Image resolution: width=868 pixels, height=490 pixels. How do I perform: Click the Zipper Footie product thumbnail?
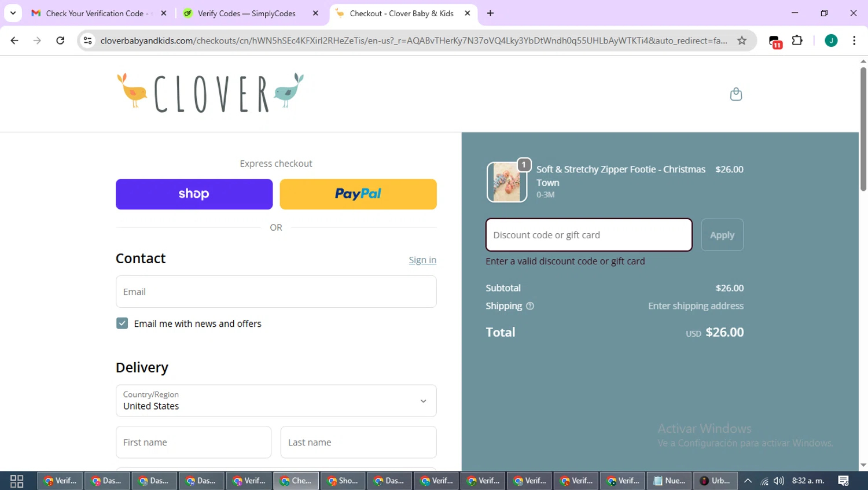507,182
